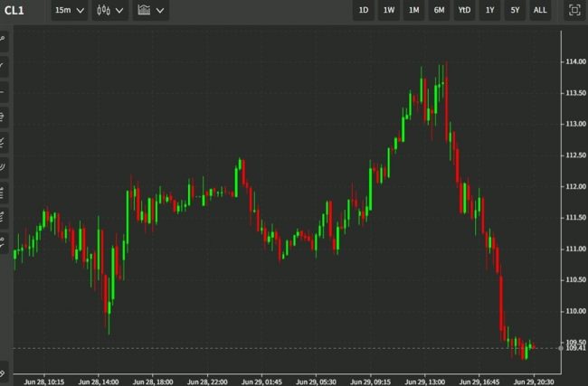Image resolution: width=588 pixels, height=386 pixels.
Task: Click the bottom-left eraser icon
Action: [4, 372]
